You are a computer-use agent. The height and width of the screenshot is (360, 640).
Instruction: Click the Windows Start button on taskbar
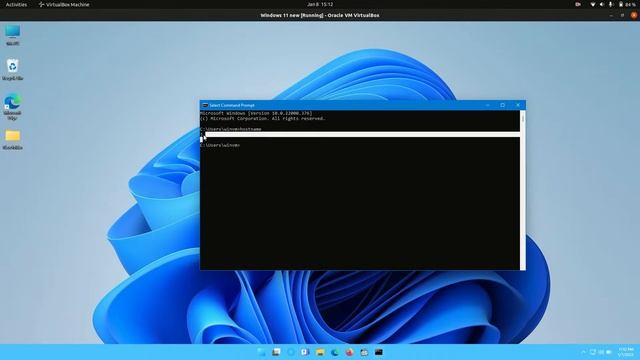[x=261, y=352]
